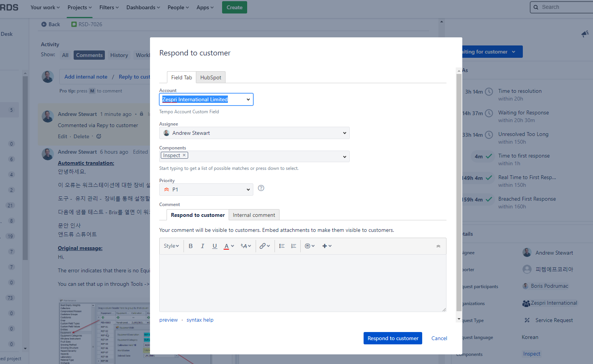Click the priority help question mark
This screenshot has height=364, width=593.
click(261, 188)
